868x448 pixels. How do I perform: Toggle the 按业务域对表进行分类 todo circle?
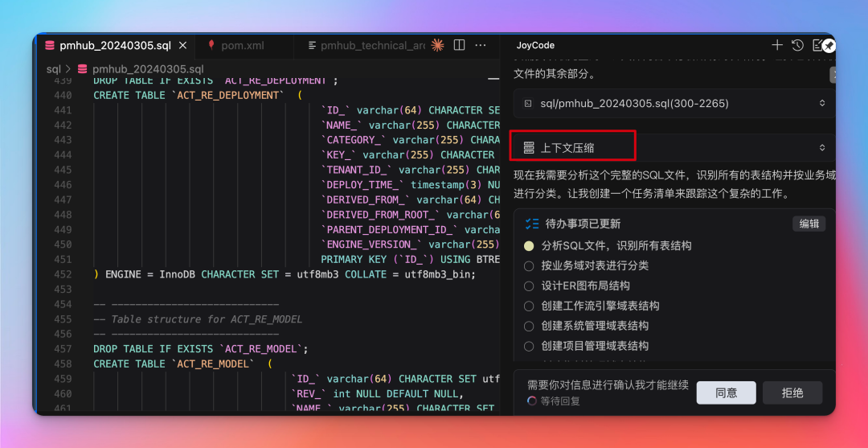click(529, 265)
